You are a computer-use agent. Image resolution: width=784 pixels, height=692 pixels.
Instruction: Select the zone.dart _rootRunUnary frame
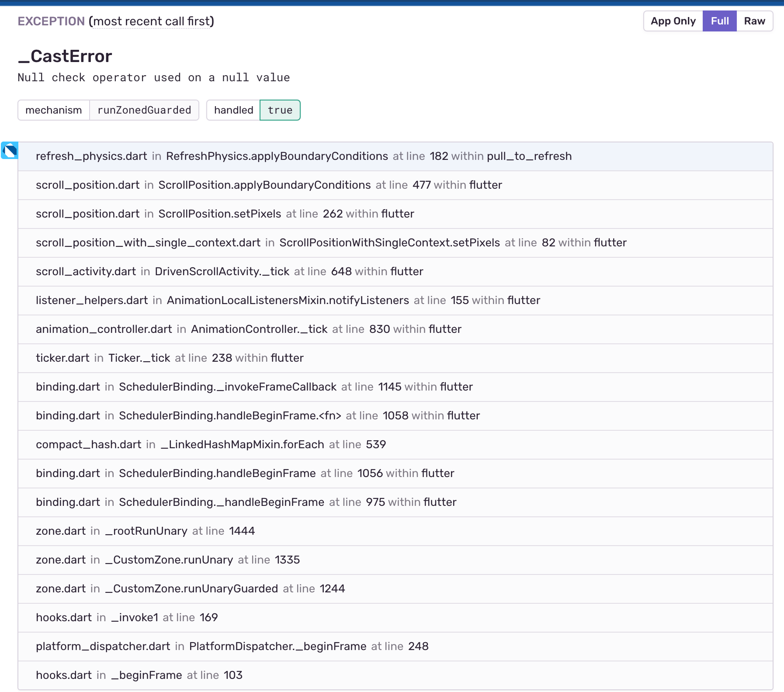tap(395, 531)
